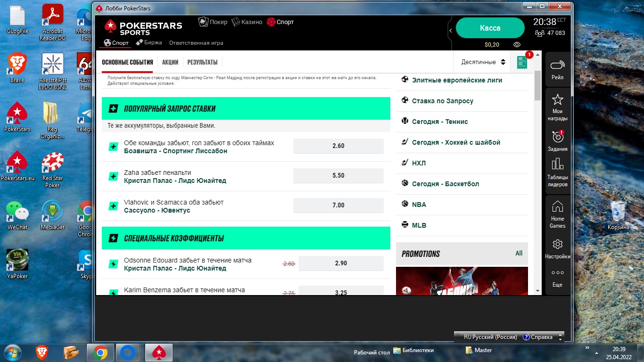This screenshot has height=362, width=644.
Task: Select the АКЦИИ tab
Action: click(x=170, y=62)
